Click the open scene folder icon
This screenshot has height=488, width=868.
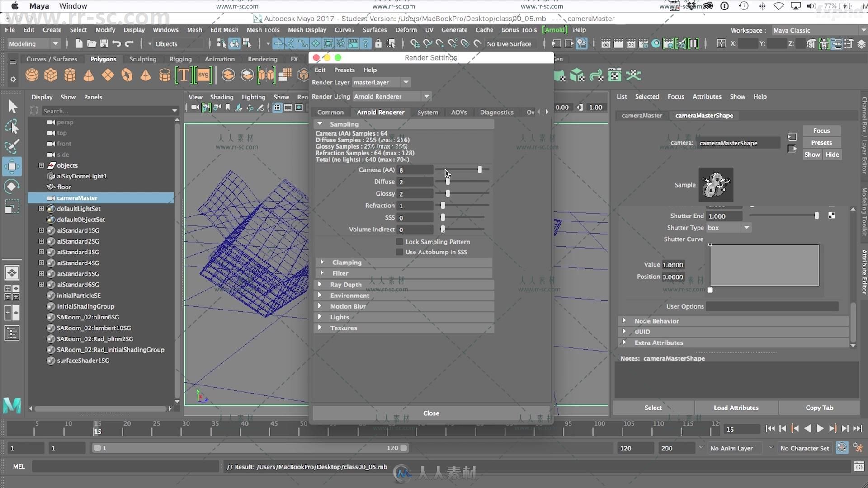pyautogui.click(x=92, y=44)
